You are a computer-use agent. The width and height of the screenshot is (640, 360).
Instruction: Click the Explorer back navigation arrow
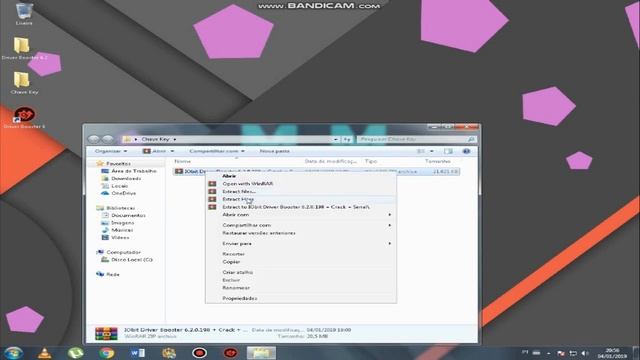pyautogui.click(x=94, y=139)
